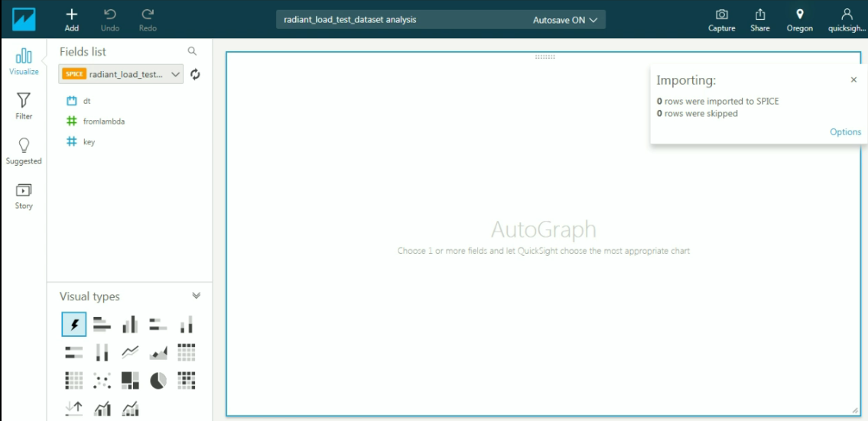Select the grid visual with dark header row

tap(187, 351)
